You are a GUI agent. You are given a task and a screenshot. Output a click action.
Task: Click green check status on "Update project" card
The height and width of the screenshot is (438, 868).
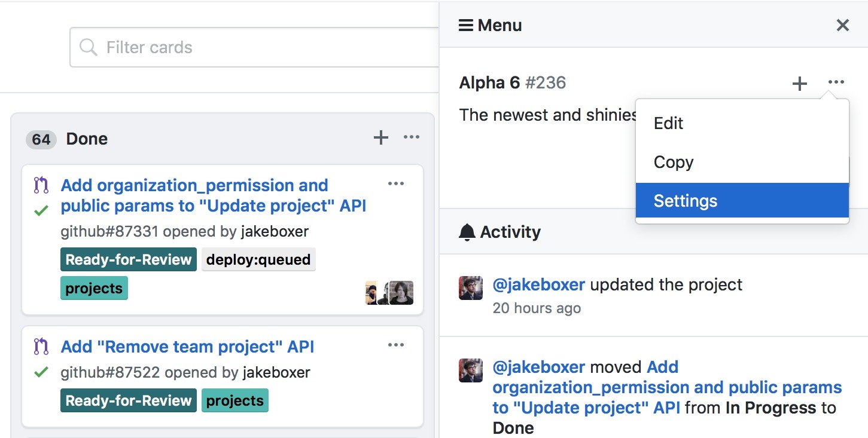(x=41, y=210)
